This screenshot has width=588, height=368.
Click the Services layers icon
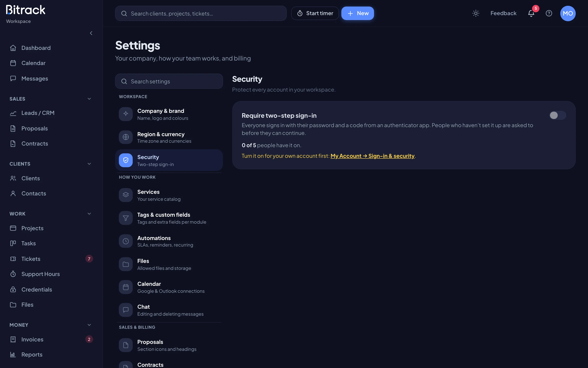[126, 195]
